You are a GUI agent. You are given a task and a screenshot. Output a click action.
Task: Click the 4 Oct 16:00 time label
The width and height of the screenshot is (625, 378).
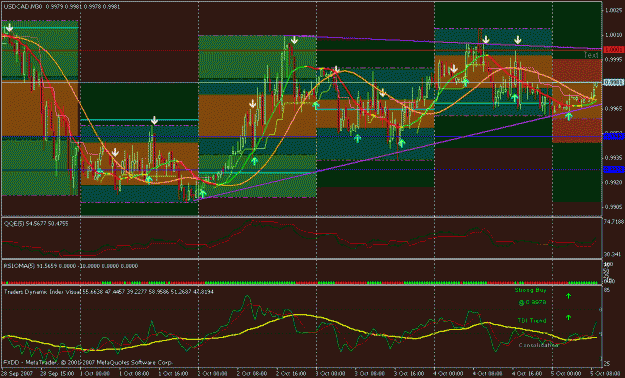click(x=527, y=374)
